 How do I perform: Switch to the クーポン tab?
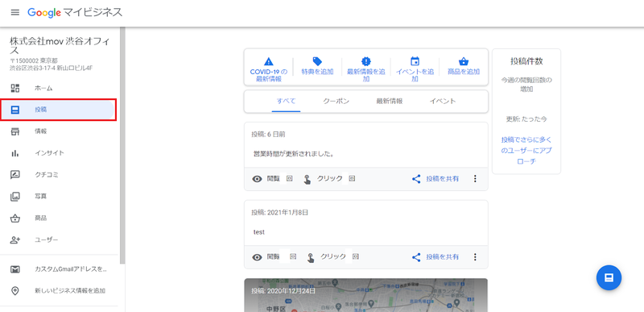coord(336,101)
